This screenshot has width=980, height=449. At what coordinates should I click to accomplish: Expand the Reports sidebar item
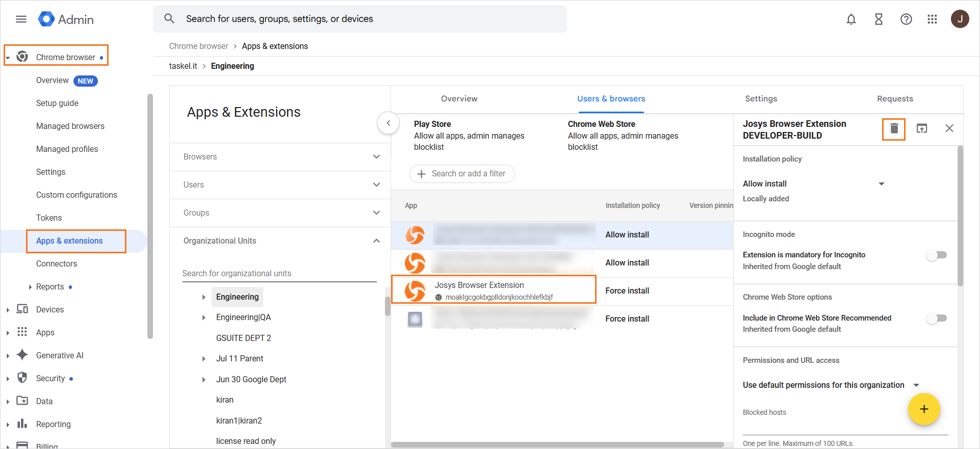30,287
